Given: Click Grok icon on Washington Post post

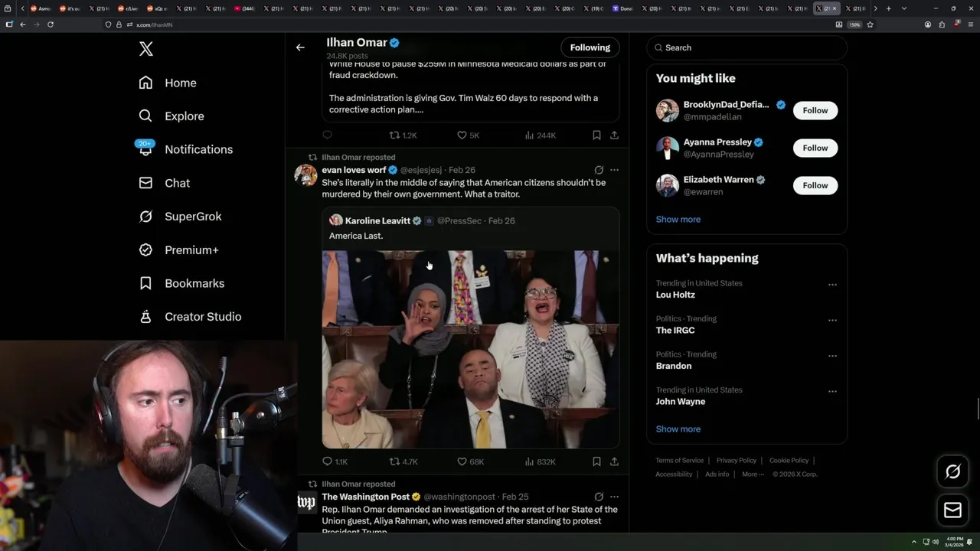Looking at the screenshot, I should tap(599, 497).
